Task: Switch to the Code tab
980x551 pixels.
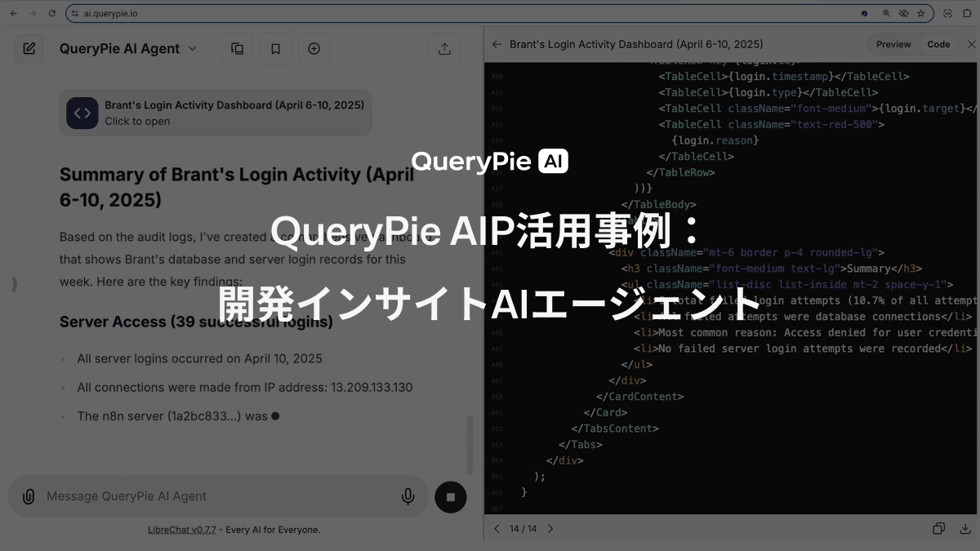Action: click(x=938, y=44)
